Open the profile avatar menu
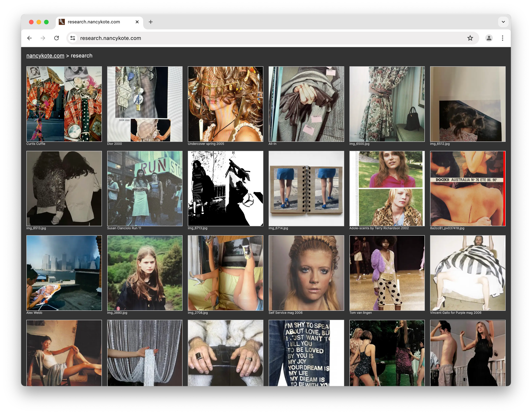 tap(489, 38)
